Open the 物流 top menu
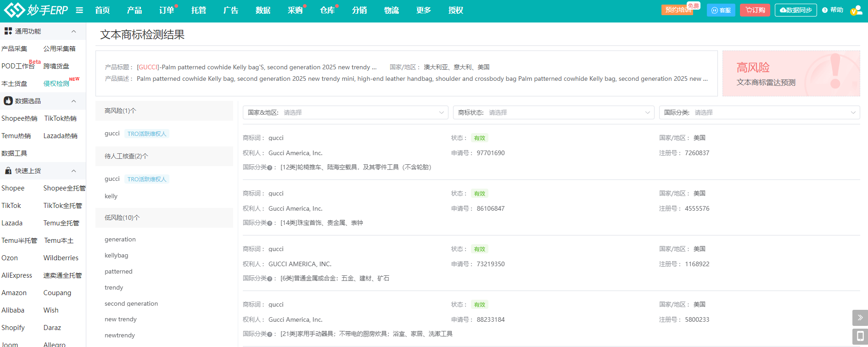 [x=392, y=10]
